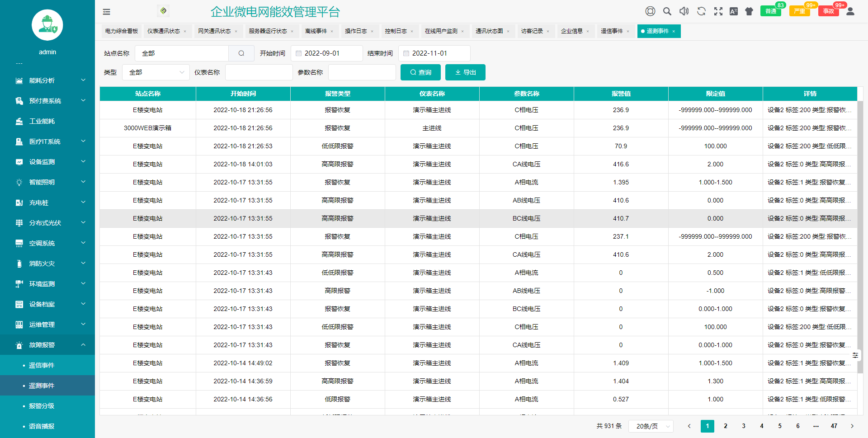This screenshot has height=438, width=868.
Task: Open the start date picker 2022-09-01
Action: click(x=327, y=53)
